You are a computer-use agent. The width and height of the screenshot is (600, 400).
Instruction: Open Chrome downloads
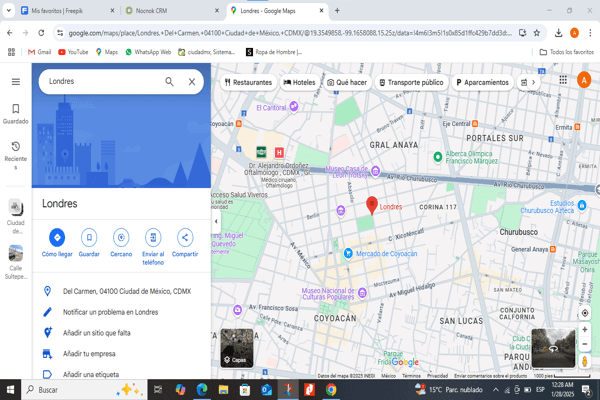coord(558,33)
